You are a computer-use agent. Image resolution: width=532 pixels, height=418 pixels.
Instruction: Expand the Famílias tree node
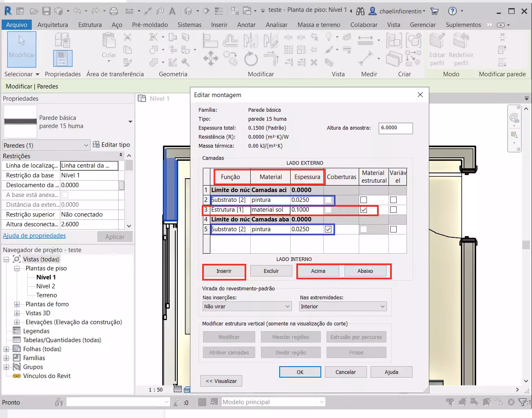coord(6,358)
